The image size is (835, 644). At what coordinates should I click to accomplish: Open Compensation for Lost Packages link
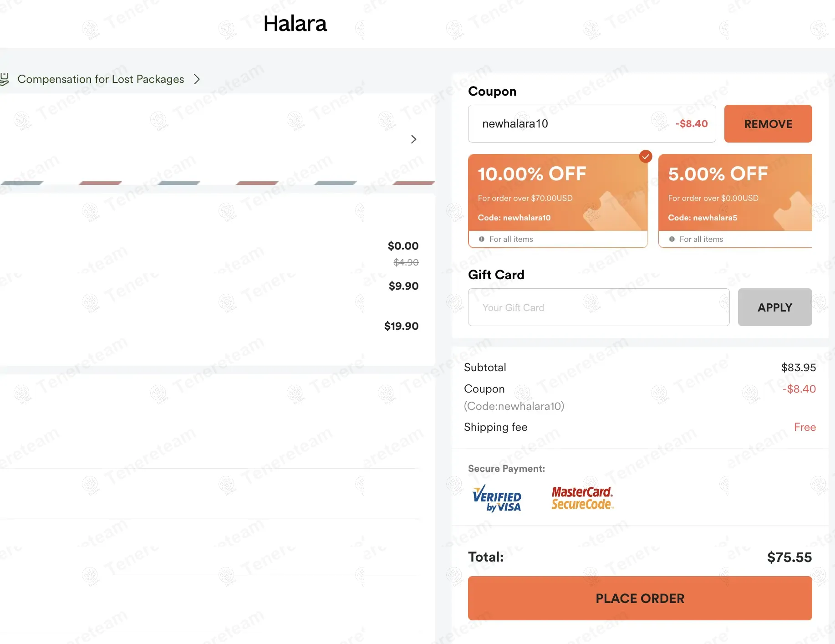pyautogui.click(x=101, y=79)
